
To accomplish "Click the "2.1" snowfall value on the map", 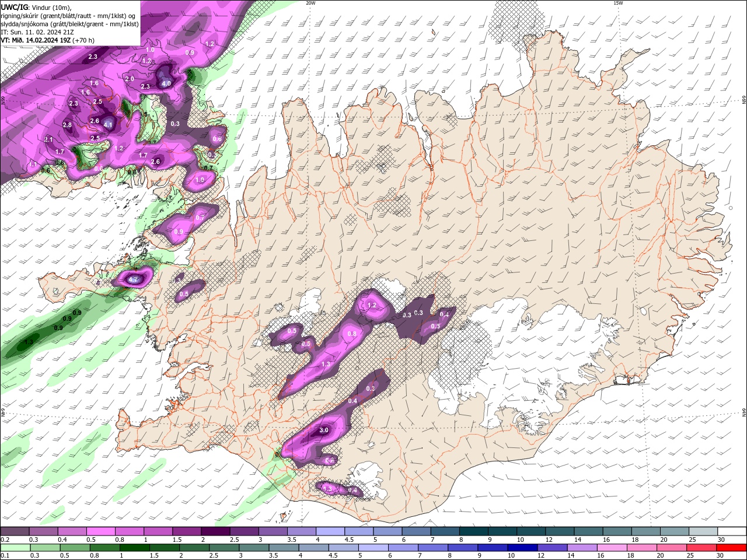I will click(x=48, y=139).
